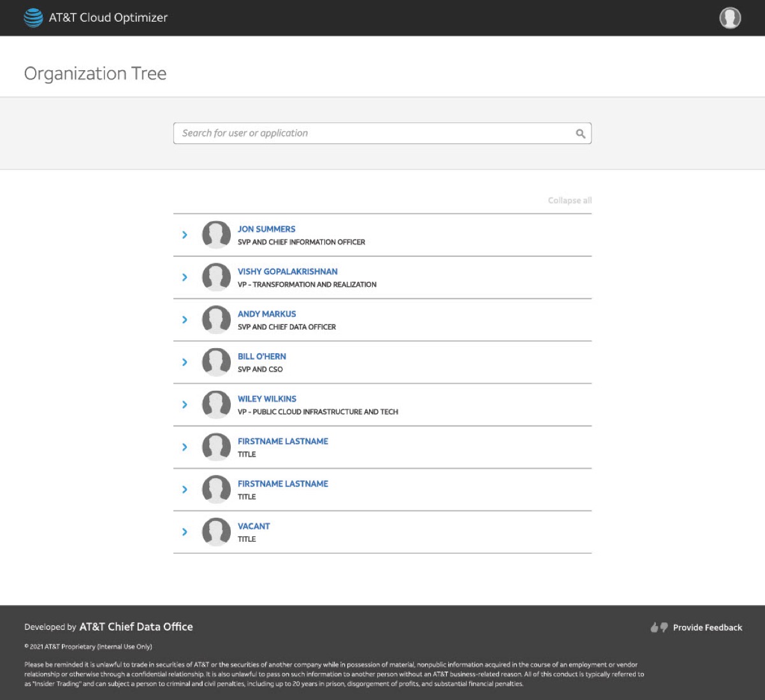Click Wiley Wilkins' avatar picture
This screenshot has height=700, width=765.
(216, 405)
